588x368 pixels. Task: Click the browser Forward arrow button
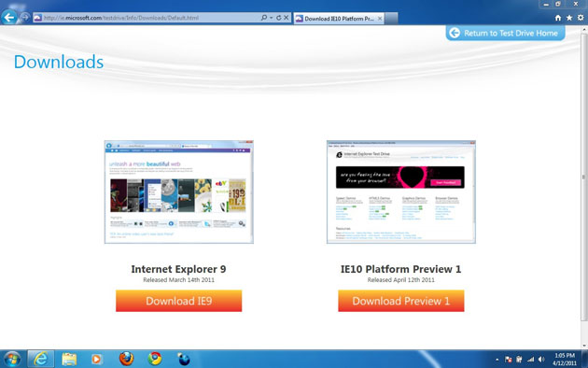(25, 17)
